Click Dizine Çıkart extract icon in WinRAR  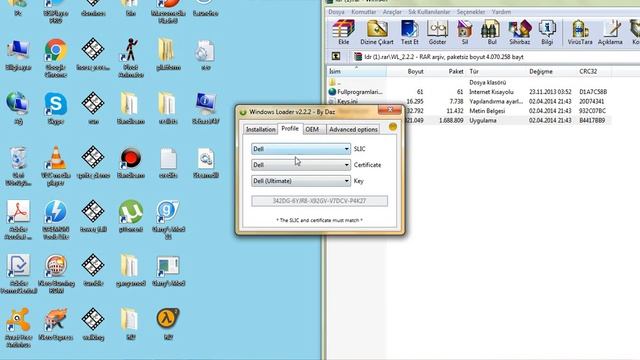(377, 32)
